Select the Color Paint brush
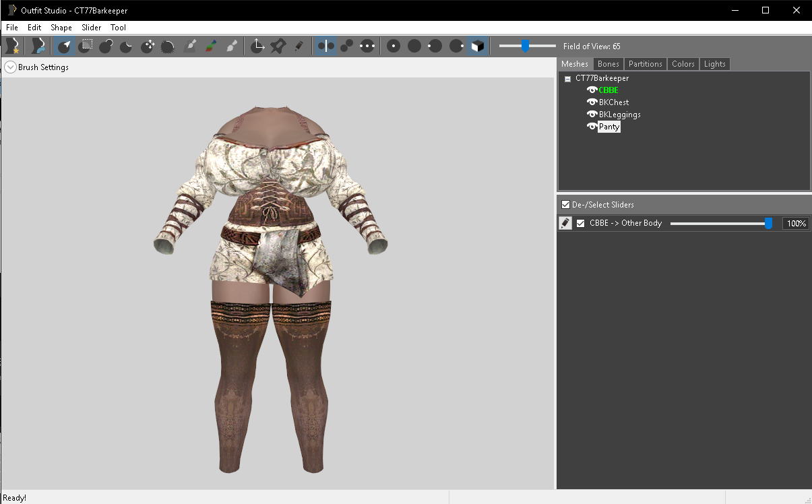Image resolution: width=812 pixels, height=504 pixels. coord(211,46)
